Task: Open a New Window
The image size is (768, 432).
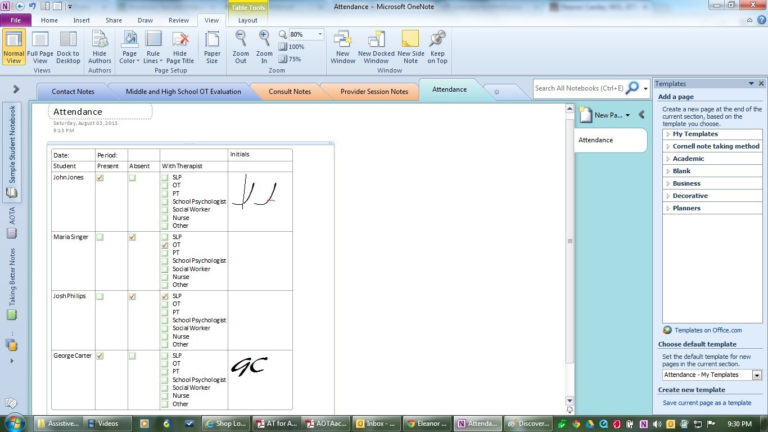Action: (342, 47)
